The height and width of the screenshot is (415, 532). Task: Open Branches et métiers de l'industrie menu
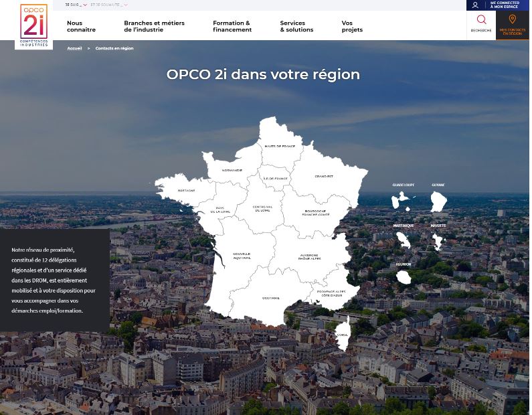[x=154, y=26]
